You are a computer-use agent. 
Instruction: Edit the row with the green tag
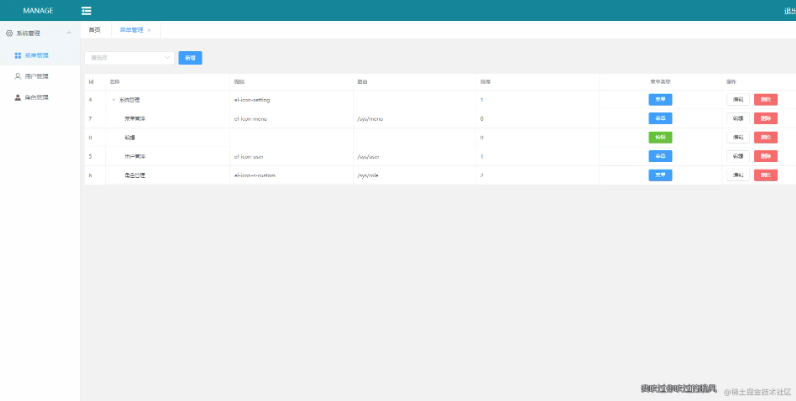tap(738, 137)
